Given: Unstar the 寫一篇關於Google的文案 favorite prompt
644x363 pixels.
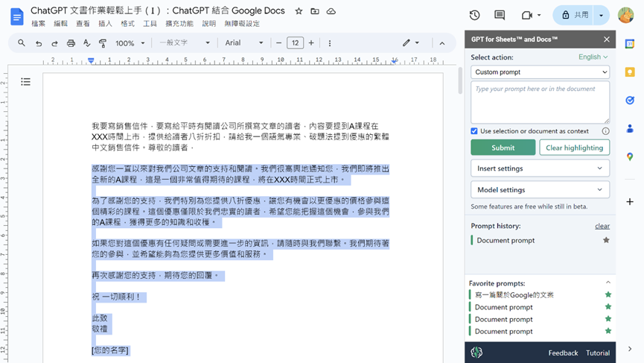Looking at the screenshot, I should point(608,294).
